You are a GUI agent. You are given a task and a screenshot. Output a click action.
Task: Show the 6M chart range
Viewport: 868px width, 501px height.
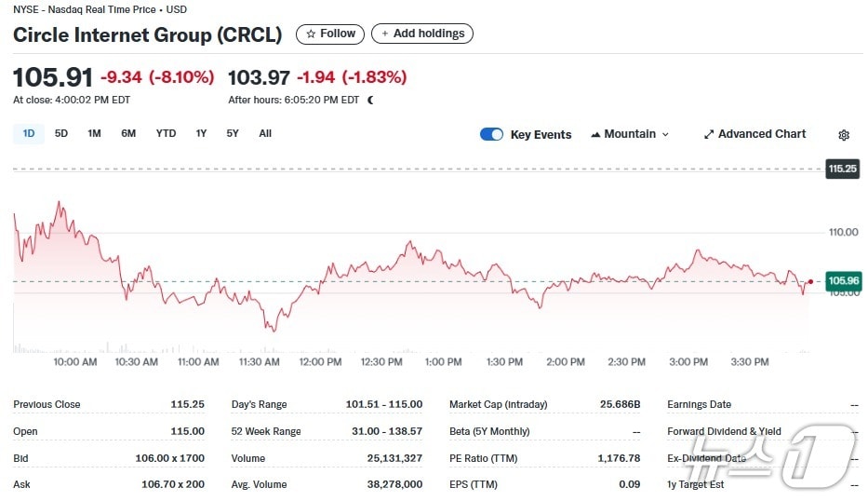128,133
